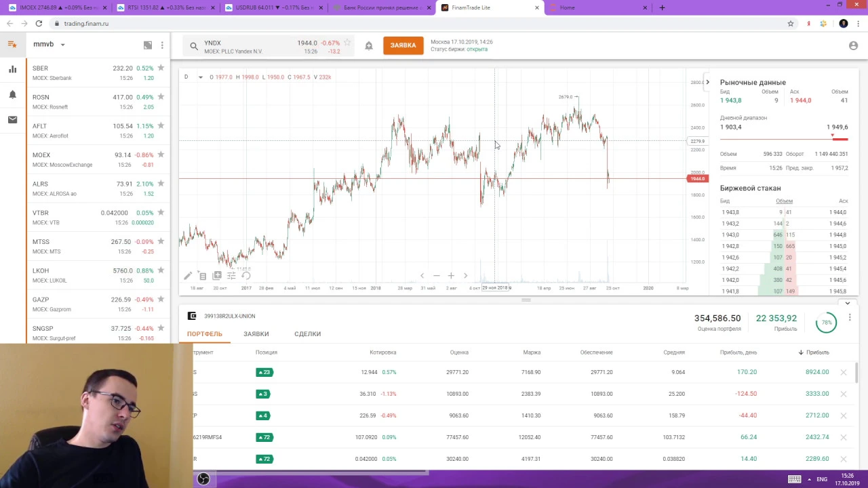Toggle favorite star for SBER
The width and height of the screenshot is (868, 488).
(161, 68)
